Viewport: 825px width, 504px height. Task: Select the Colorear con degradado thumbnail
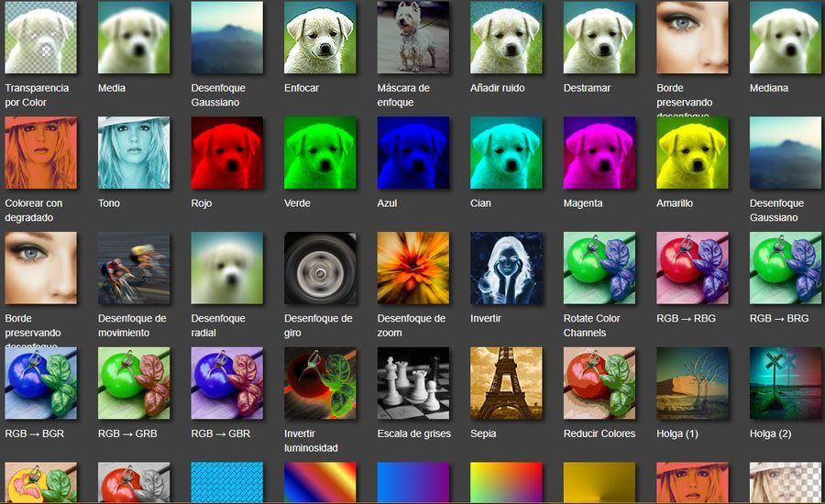click(x=40, y=152)
